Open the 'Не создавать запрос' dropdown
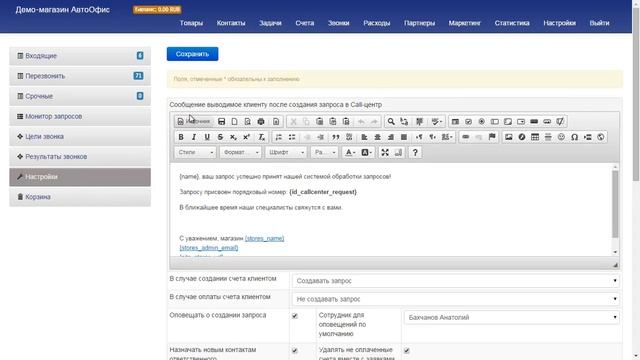Screen dimensions: 640x360 (x=456, y=299)
